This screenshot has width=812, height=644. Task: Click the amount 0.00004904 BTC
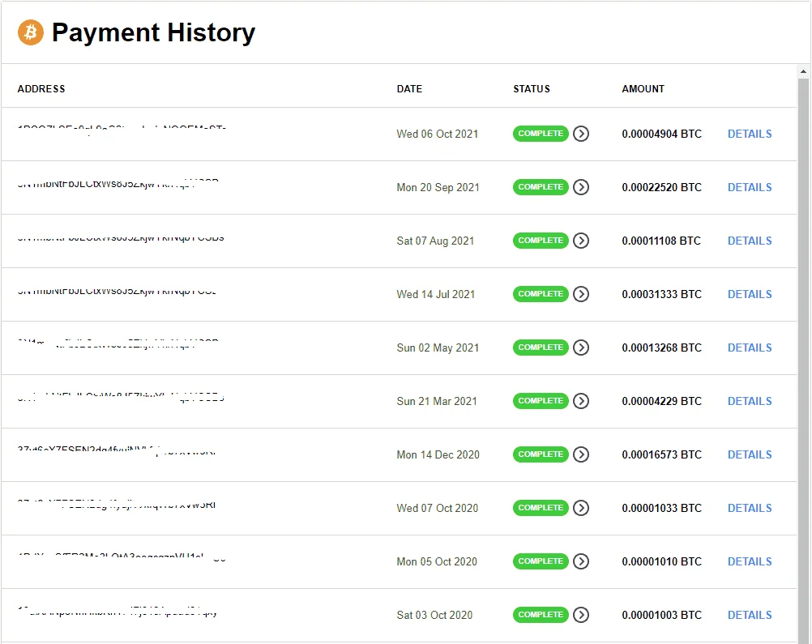coord(662,134)
